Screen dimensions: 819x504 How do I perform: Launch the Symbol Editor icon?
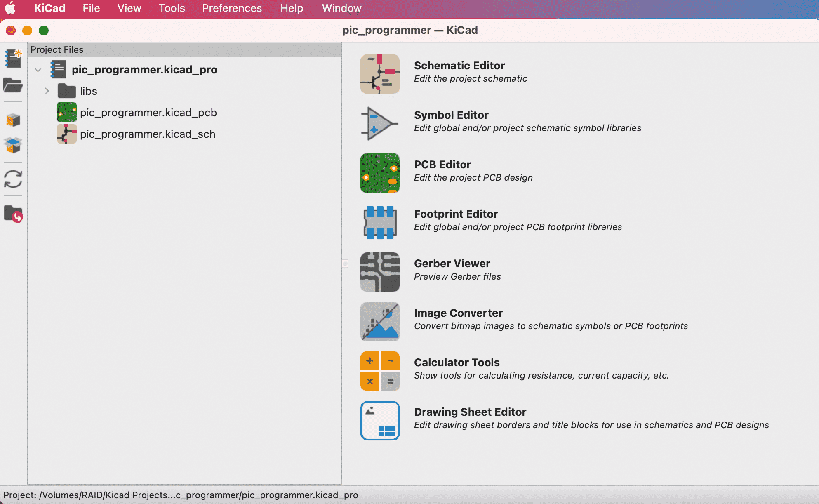tap(380, 124)
